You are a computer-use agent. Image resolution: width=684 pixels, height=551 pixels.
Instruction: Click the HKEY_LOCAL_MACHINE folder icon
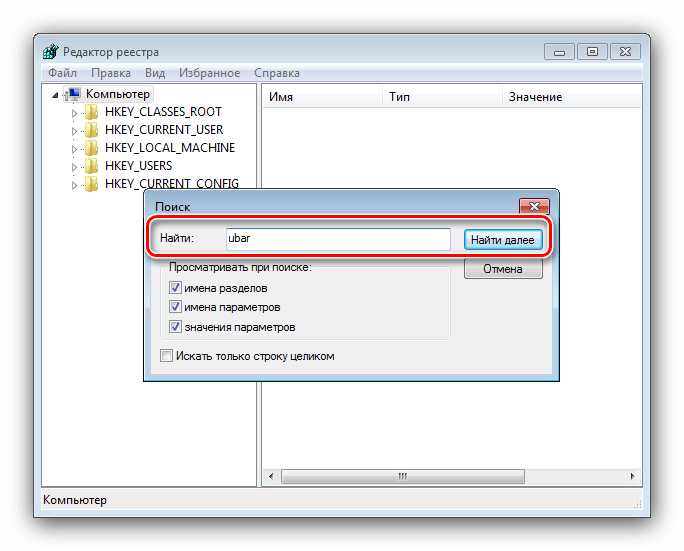tap(92, 148)
